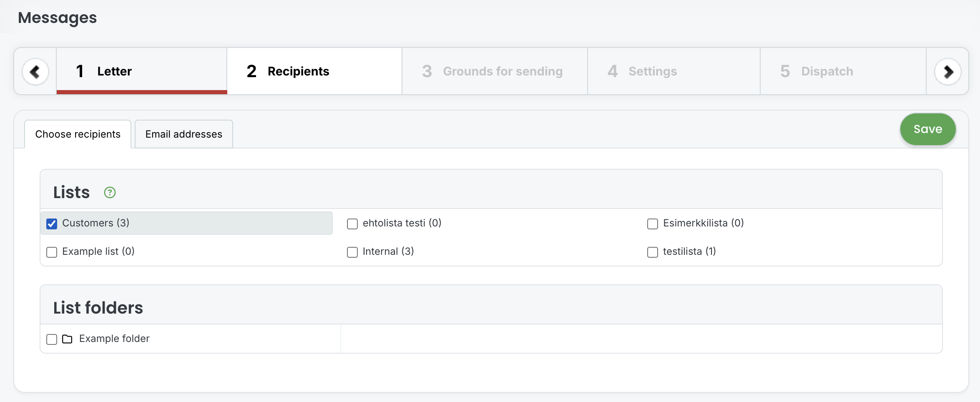The image size is (980, 402).
Task: Check the Internal list checkbox
Action: pos(352,252)
